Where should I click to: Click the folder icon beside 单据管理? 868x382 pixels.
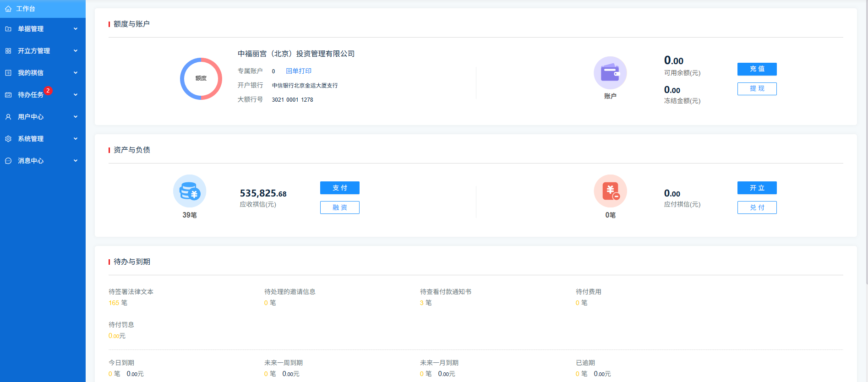(8, 29)
